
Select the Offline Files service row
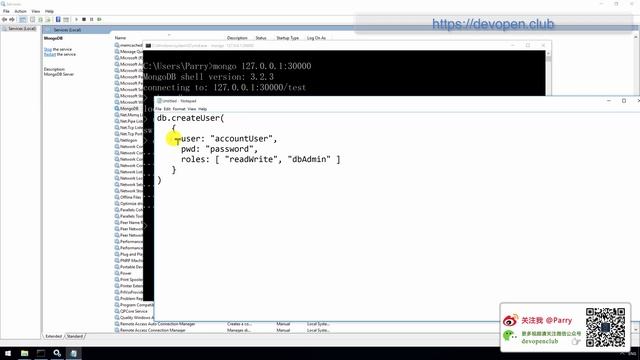(x=129, y=197)
